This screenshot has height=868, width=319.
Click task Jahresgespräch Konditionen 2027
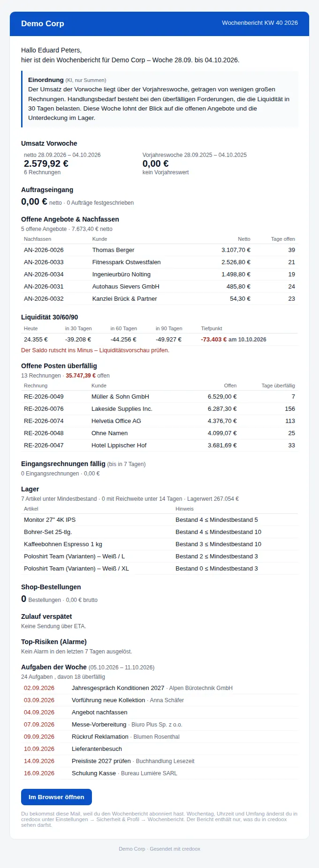coord(118,688)
